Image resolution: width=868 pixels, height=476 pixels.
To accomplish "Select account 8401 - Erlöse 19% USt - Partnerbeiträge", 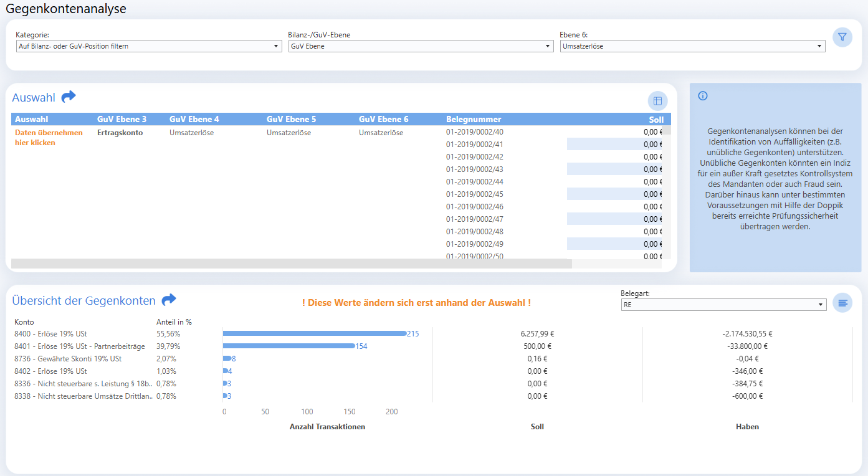I will pos(80,346).
